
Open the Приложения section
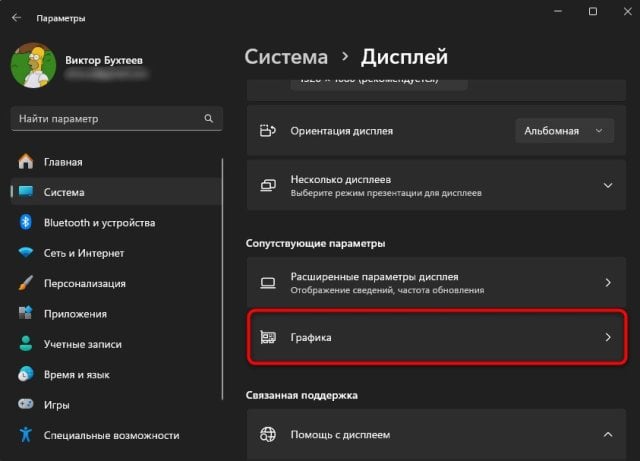coord(74,314)
